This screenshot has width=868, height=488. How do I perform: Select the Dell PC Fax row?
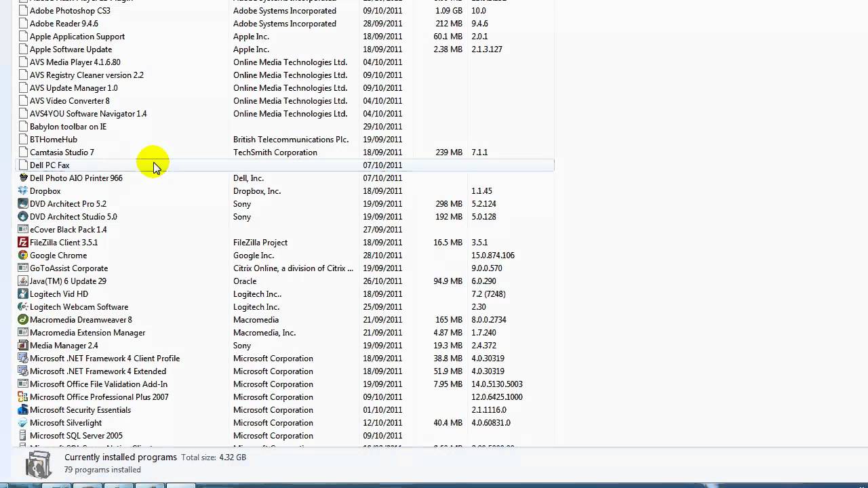click(x=284, y=165)
